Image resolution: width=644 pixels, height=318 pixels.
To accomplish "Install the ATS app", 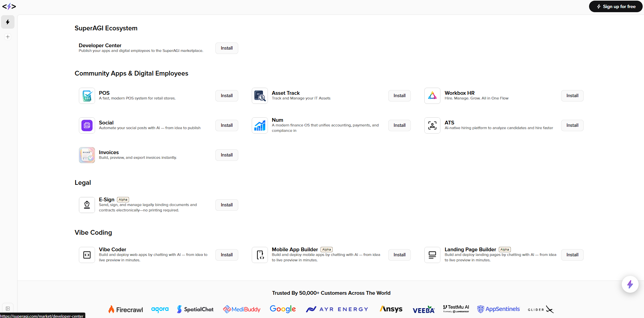I will (572, 125).
